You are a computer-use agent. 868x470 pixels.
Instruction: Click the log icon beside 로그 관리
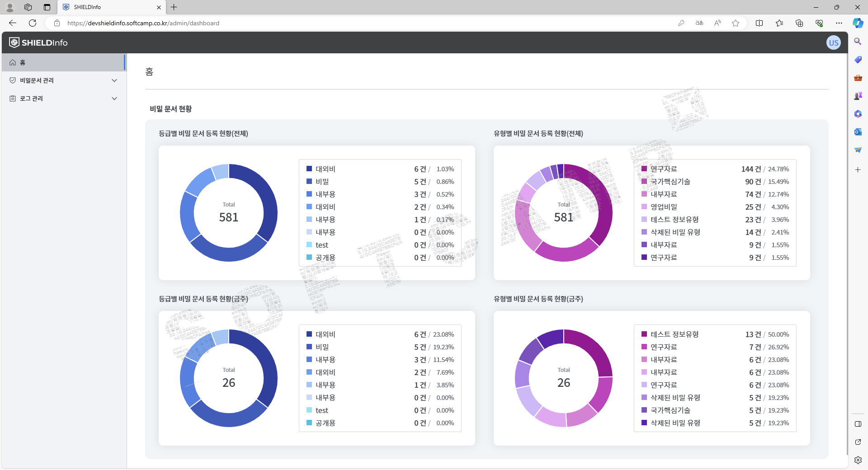13,99
